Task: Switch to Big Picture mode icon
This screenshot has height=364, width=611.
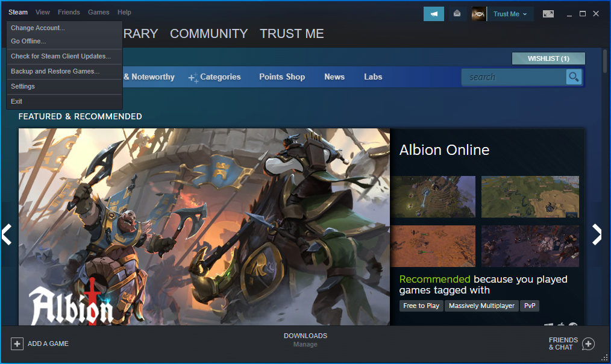Action: [x=548, y=14]
